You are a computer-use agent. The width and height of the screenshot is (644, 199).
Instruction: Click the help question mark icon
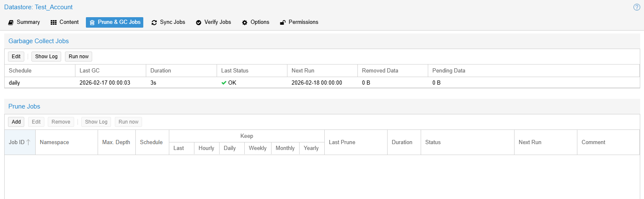click(x=636, y=7)
